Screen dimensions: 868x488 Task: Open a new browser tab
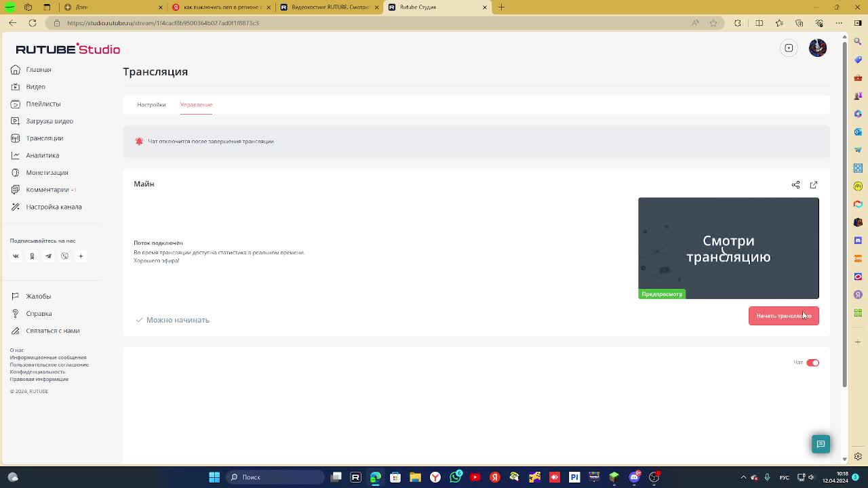pyautogui.click(x=501, y=7)
